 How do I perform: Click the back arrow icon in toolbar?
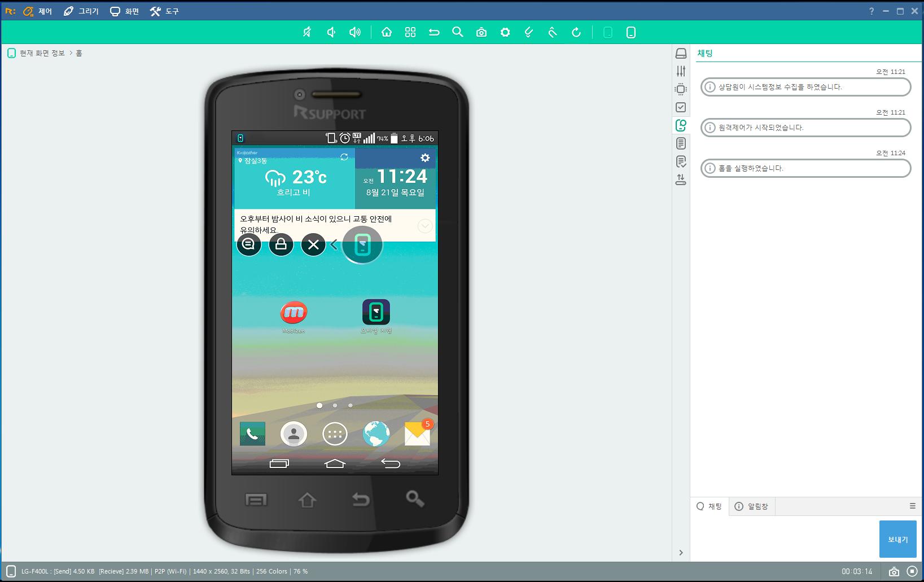click(x=434, y=32)
